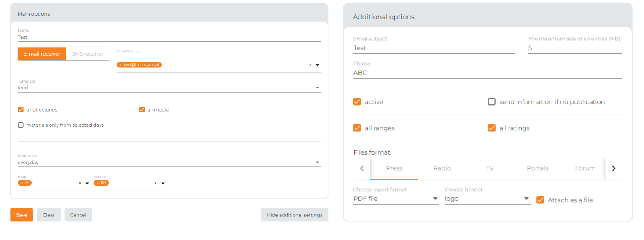Screen dimensions: 644x240
Task: Show more file format tabs with right arrow
Action: pos(614,168)
